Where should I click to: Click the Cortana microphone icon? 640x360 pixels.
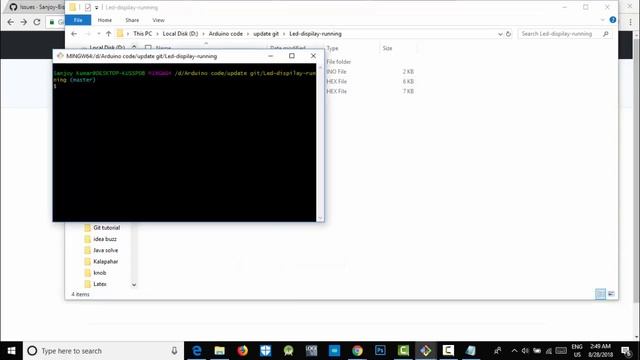coord(174,351)
